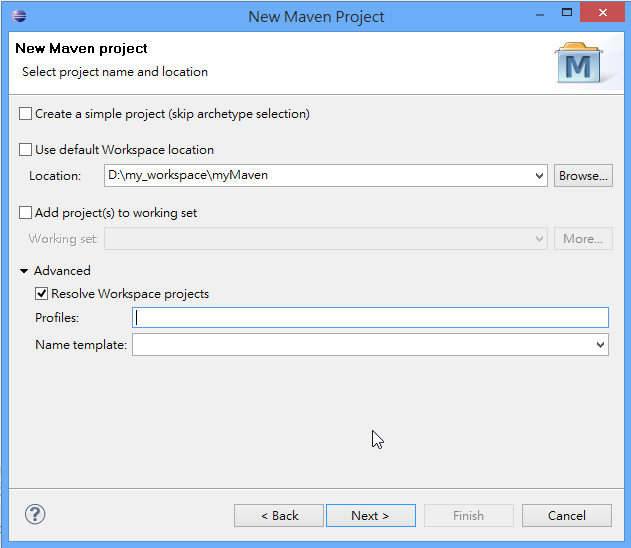The image size is (631, 548).
Task: Enable Create a simple project checkbox
Action: tap(25, 114)
